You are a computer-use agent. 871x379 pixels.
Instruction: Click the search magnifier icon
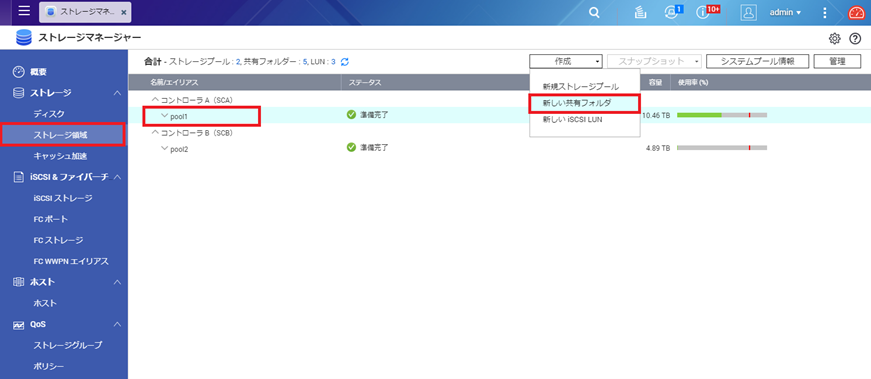[x=594, y=12]
